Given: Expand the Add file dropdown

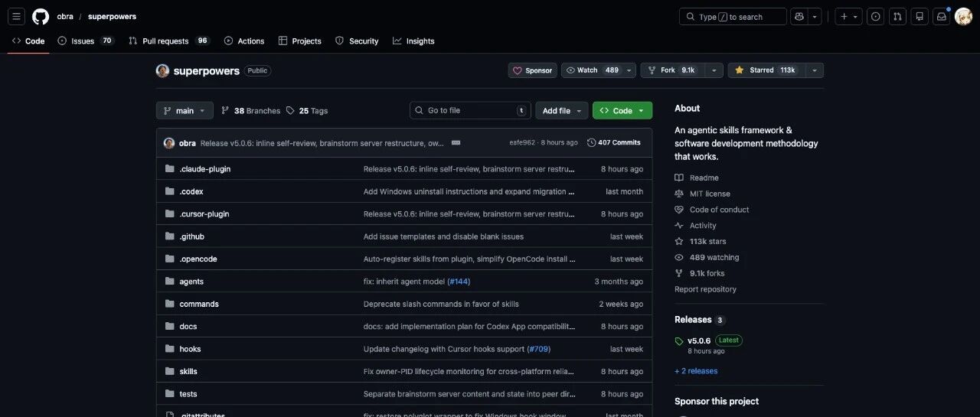Looking at the screenshot, I should click(x=561, y=111).
